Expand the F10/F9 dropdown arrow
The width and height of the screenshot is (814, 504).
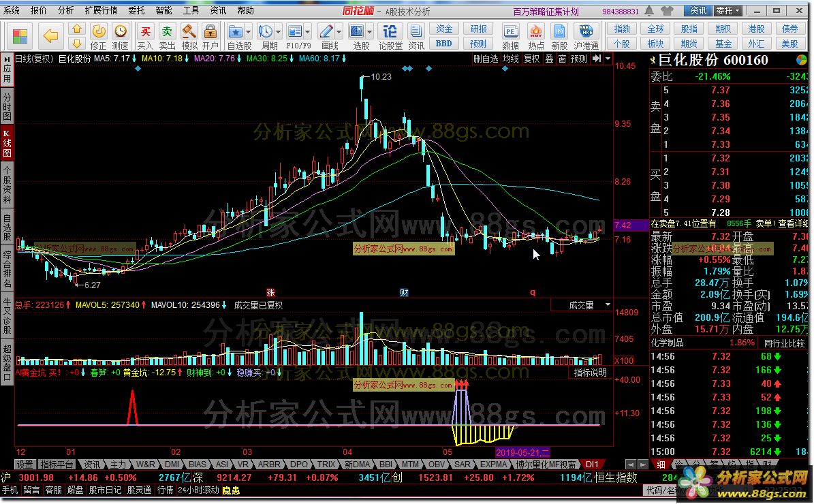308,31
